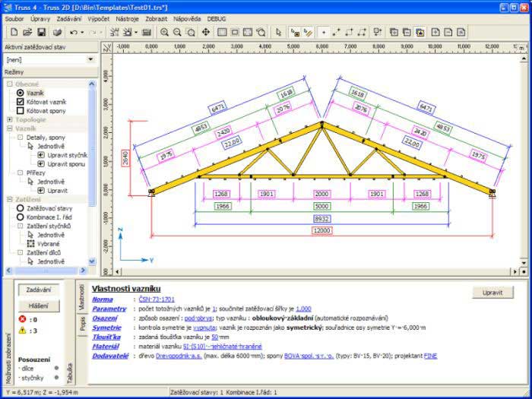Click the Drevopodnik a.s. supplier link
Image resolution: width=532 pixels, height=399 pixels.
[x=179, y=356]
